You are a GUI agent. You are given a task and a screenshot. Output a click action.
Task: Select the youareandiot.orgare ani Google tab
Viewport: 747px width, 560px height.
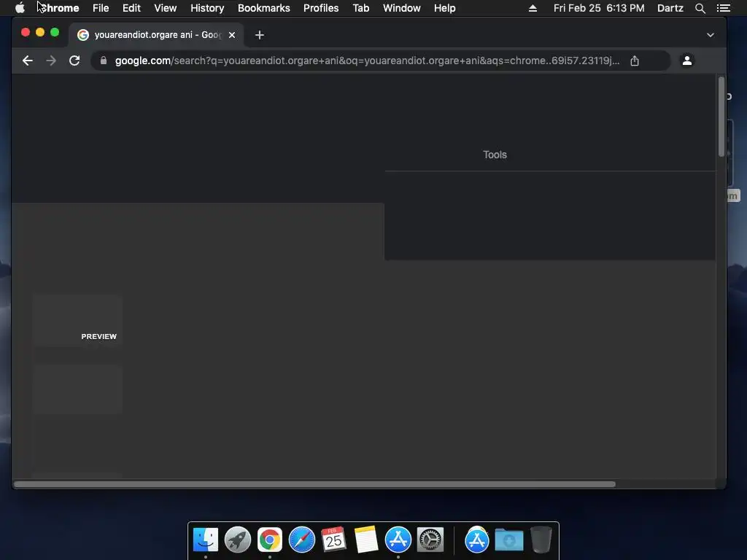tap(156, 35)
